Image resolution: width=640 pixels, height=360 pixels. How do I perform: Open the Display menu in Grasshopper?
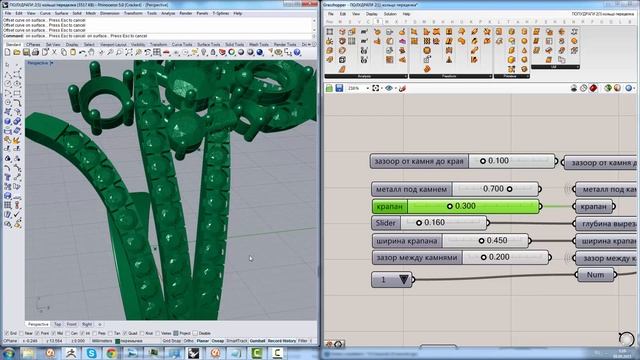click(372, 14)
